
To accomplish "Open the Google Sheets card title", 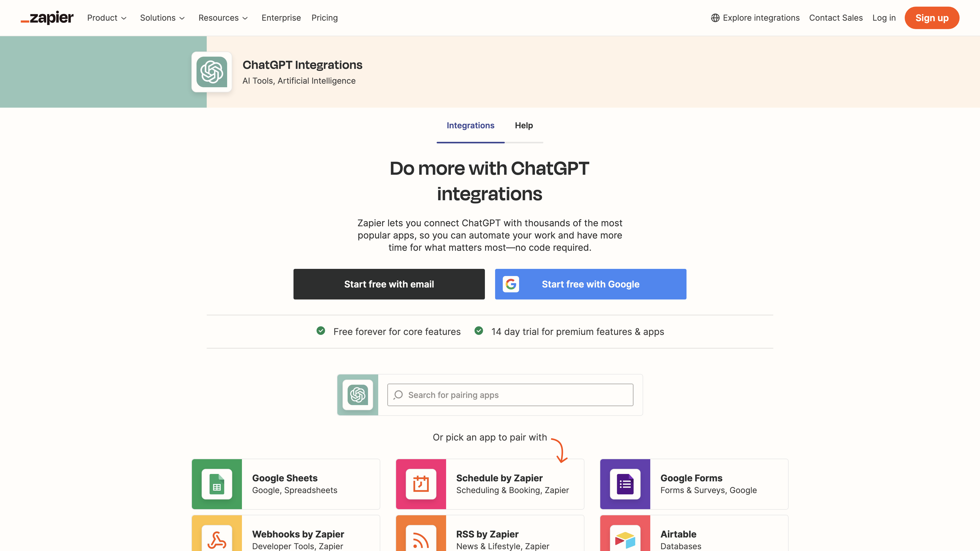I will pyautogui.click(x=285, y=478).
